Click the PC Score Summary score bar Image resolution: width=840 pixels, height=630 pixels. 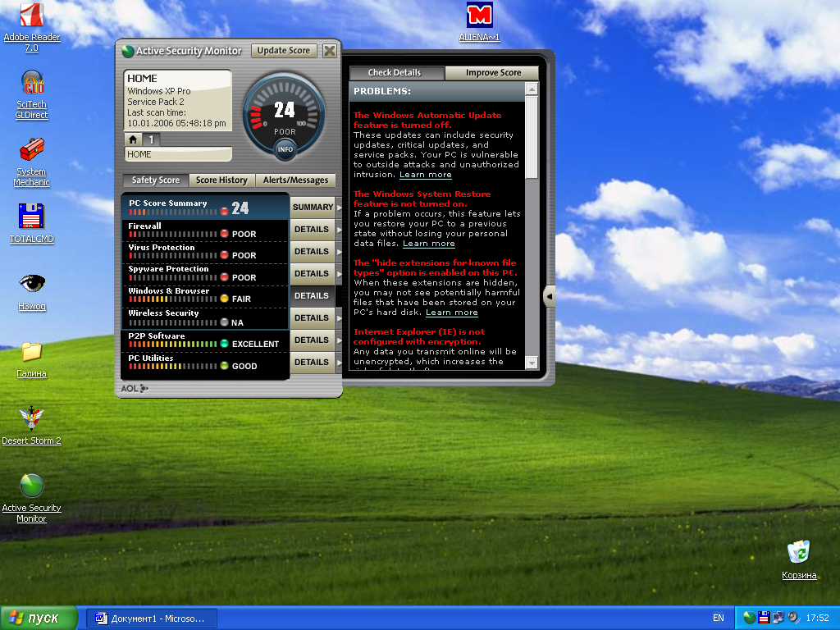click(x=172, y=212)
